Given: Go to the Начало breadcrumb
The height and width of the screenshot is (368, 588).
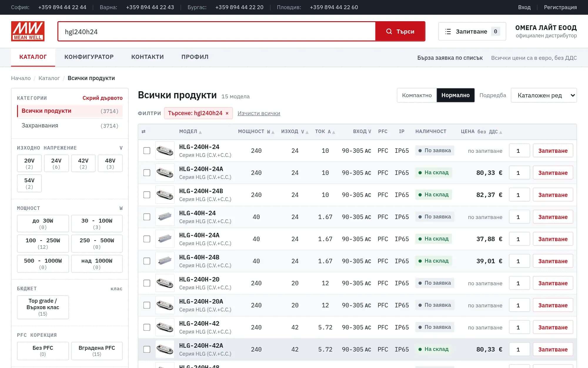Looking at the screenshot, I should 21,78.
